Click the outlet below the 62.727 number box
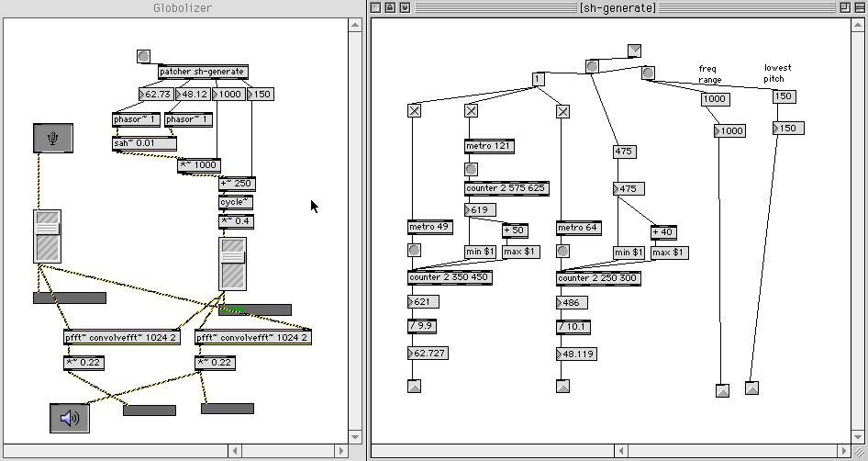The height and width of the screenshot is (461, 868). coord(414,387)
